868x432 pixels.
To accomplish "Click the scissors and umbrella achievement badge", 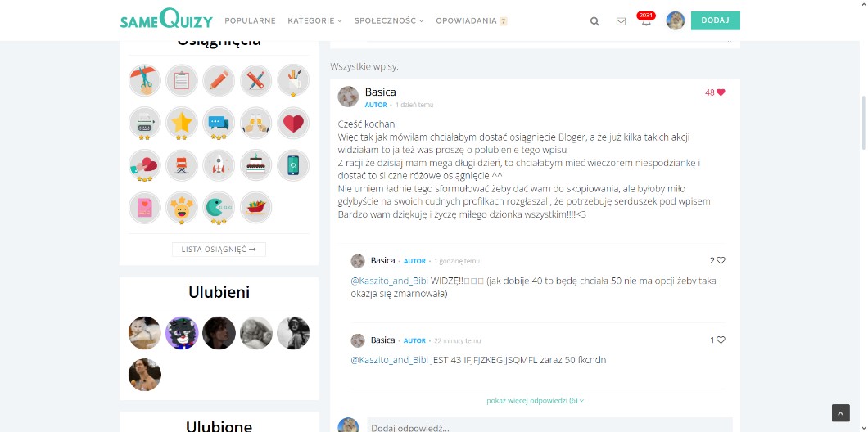I will (x=144, y=80).
